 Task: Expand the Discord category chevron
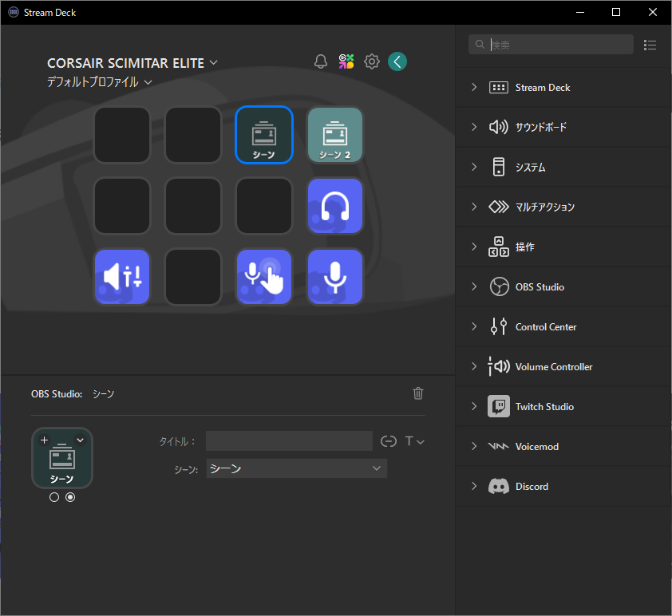coord(474,486)
